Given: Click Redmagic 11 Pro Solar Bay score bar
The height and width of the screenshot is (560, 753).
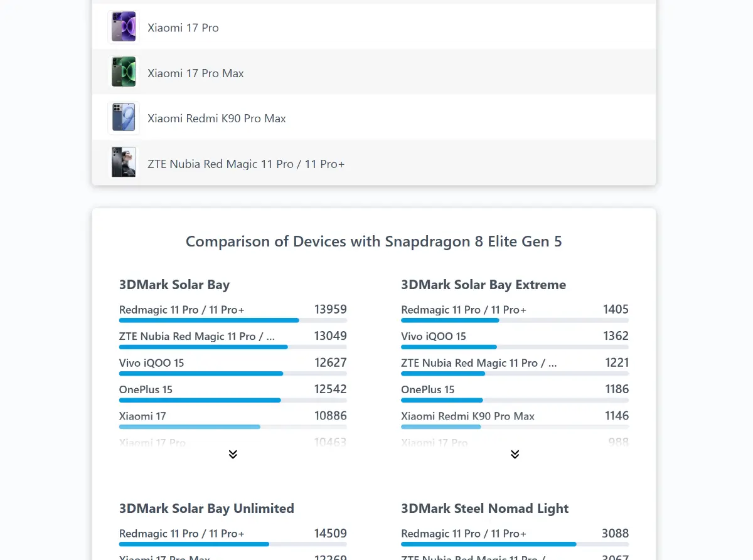Looking at the screenshot, I should (209, 320).
